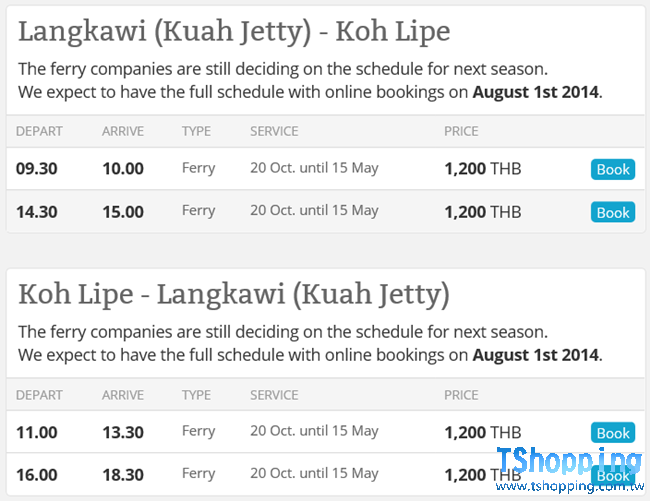Click PRICE header in the Langkawi-Koh Lipe table

[x=461, y=131]
